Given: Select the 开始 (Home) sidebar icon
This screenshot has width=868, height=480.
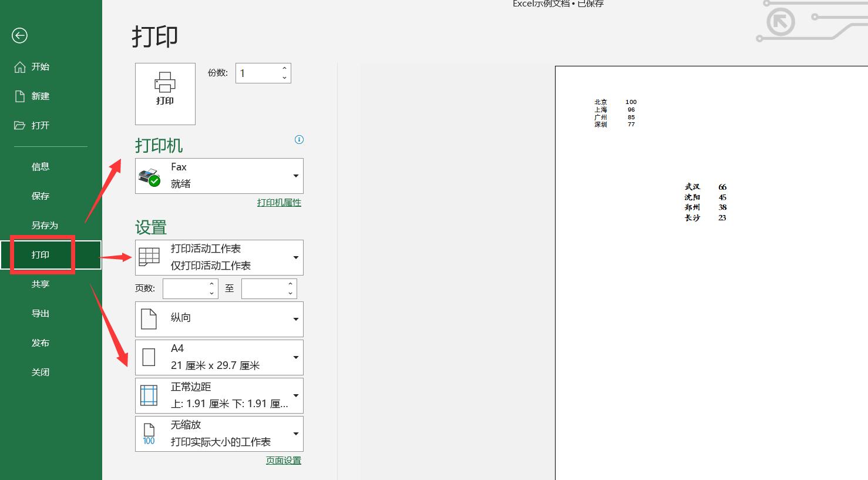Looking at the screenshot, I should (x=20, y=66).
